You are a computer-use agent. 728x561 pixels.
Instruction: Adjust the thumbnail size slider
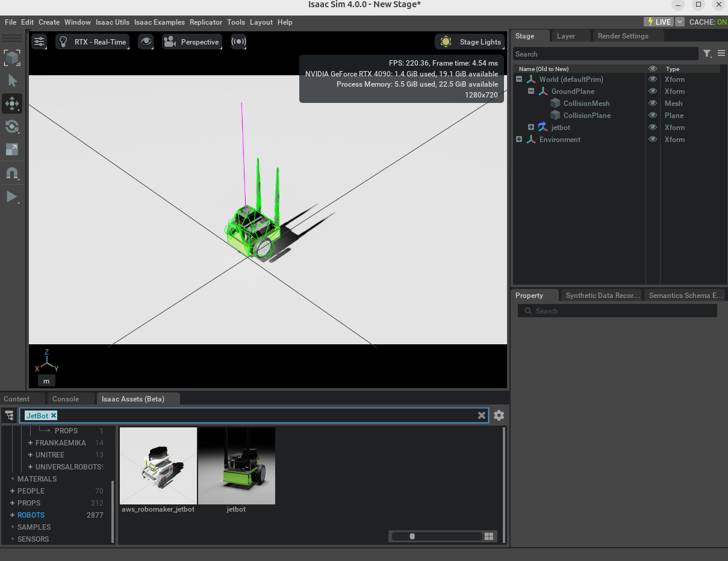pyautogui.click(x=437, y=536)
